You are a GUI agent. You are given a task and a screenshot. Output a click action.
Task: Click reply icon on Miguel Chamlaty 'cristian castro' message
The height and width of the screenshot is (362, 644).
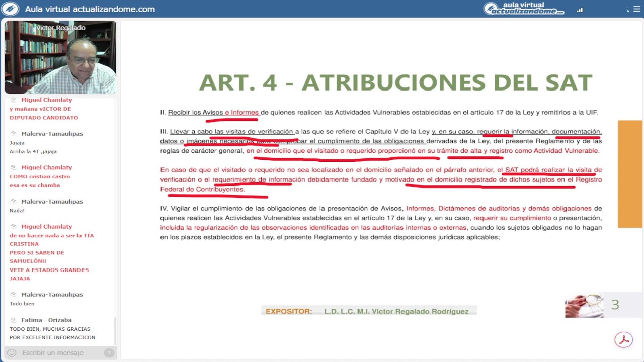(14, 168)
